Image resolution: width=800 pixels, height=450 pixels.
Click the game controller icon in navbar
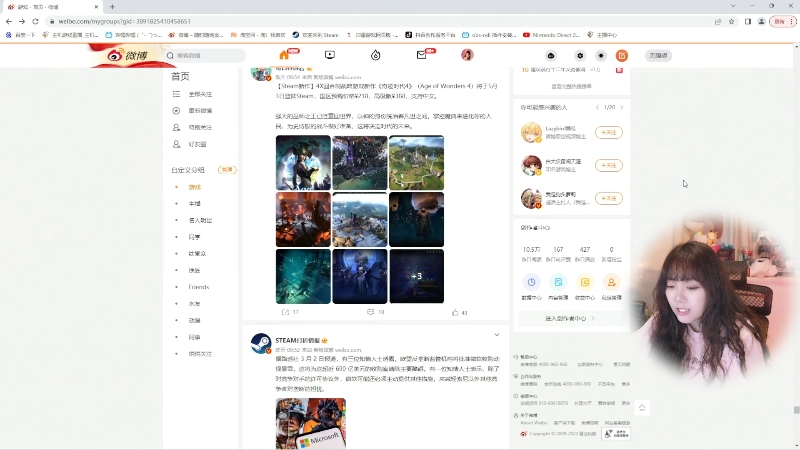[551, 56]
